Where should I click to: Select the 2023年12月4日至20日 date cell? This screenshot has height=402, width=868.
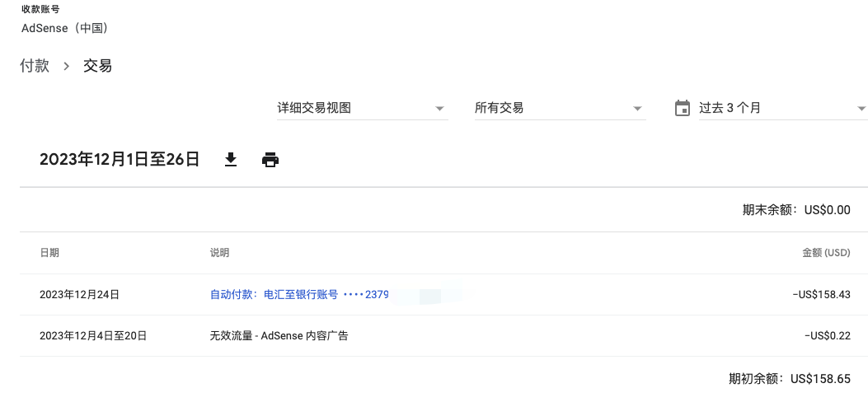pyautogui.click(x=93, y=335)
